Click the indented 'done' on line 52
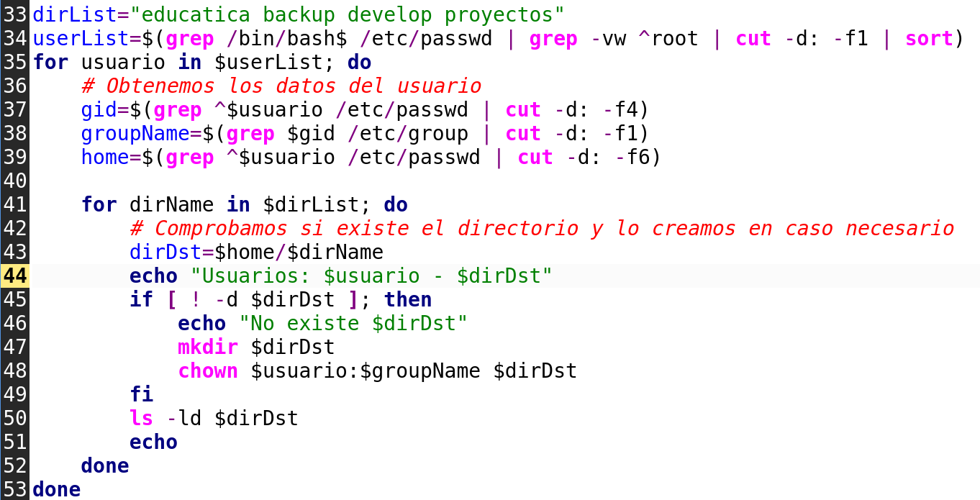This screenshot has height=500, width=980. [105, 465]
